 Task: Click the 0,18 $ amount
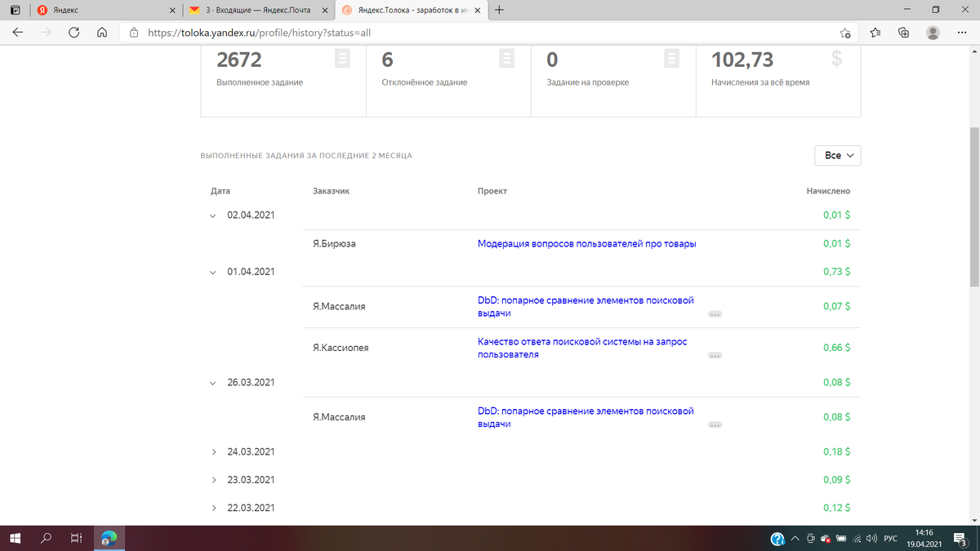click(x=837, y=452)
